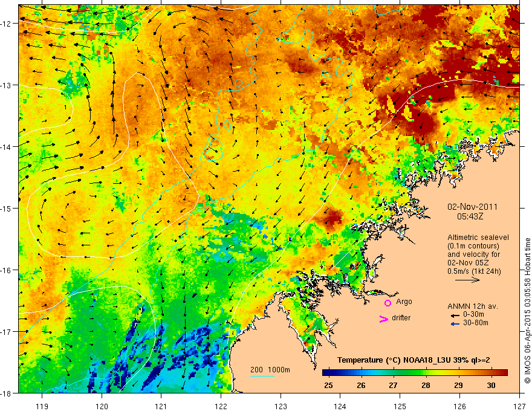Click the longitude axis label 119
Screen dimensions: 532x411
[42, 406]
